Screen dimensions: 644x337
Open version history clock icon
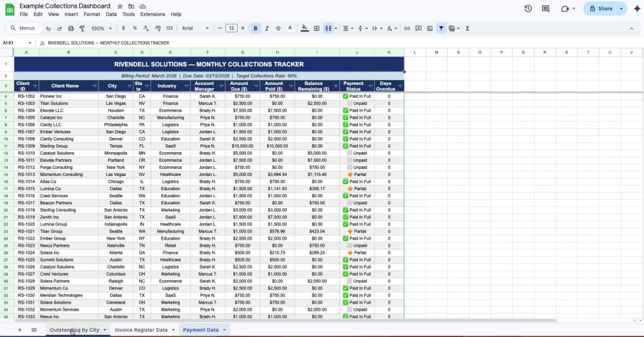tap(528, 8)
